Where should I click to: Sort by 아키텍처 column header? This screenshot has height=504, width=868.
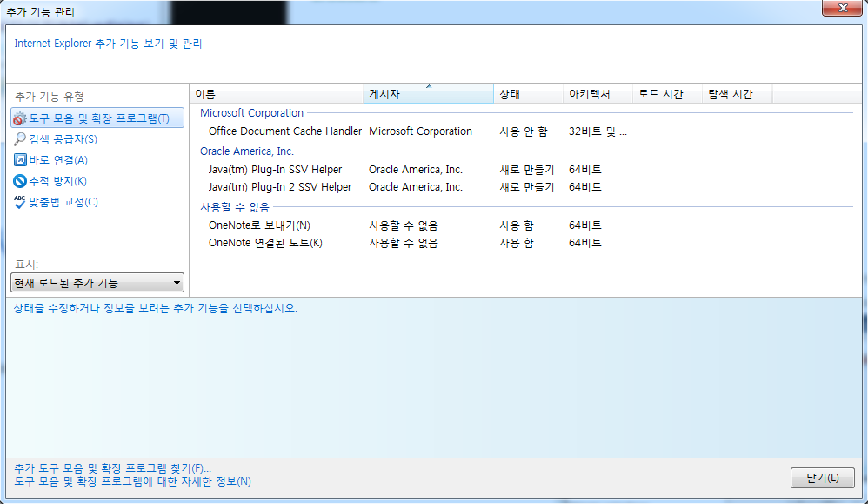point(598,94)
